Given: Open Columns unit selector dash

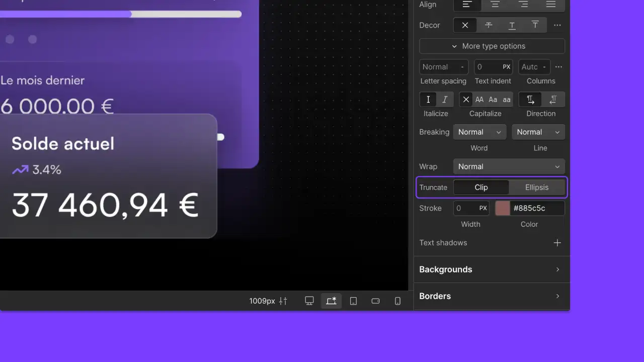Looking at the screenshot, I should coord(544,67).
